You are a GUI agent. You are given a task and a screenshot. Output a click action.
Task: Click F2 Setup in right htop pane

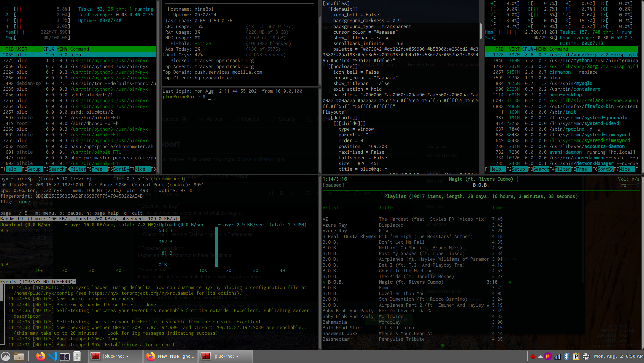point(517,169)
